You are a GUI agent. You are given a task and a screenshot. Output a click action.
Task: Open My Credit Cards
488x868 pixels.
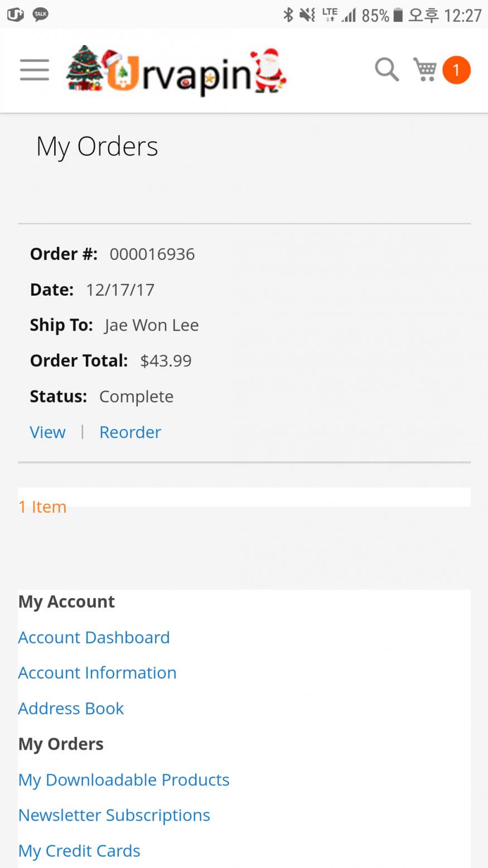(x=79, y=851)
